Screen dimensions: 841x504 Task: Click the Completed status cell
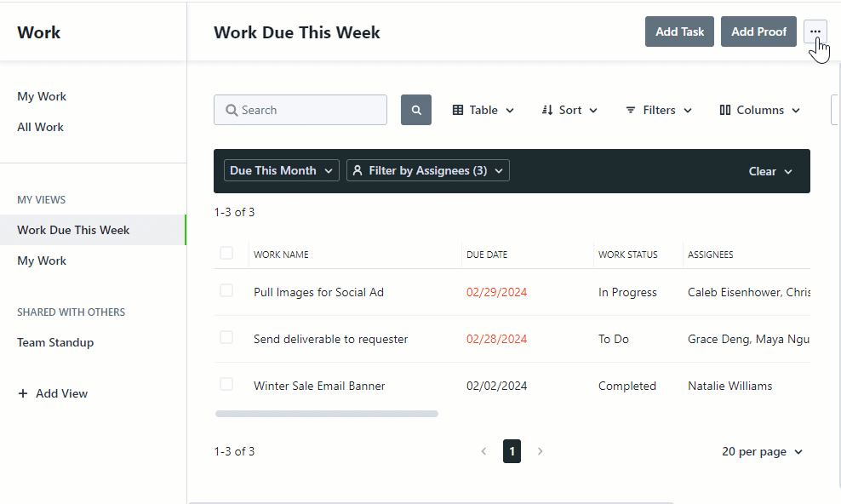[627, 386]
